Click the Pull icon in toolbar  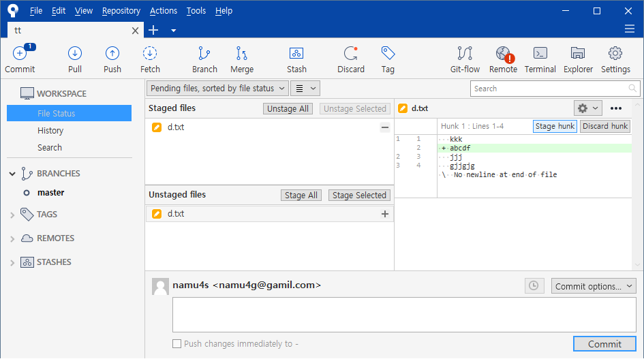(75, 59)
